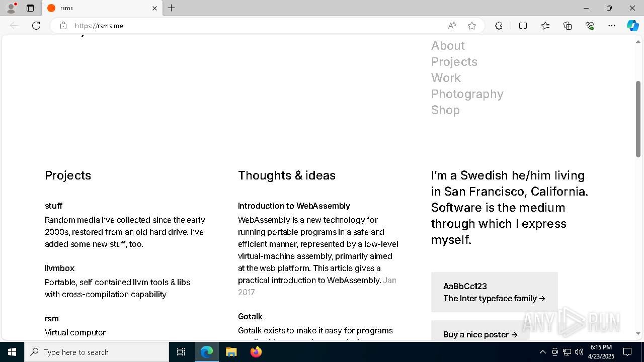Image resolution: width=644 pixels, height=362 pixels.
Task: Open the Work navigation link
Action: (446, 78)
